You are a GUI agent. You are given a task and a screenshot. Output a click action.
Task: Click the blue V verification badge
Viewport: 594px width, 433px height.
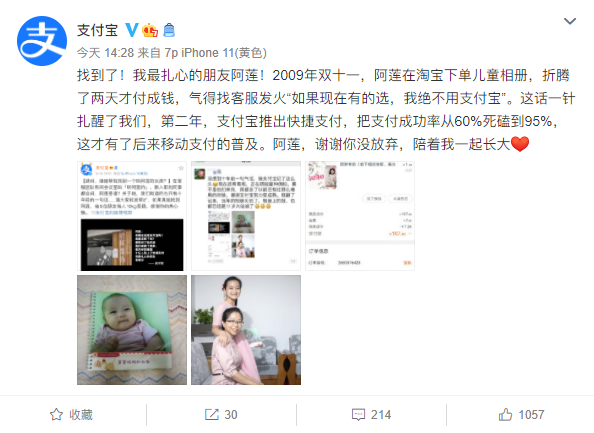(132, 30)
